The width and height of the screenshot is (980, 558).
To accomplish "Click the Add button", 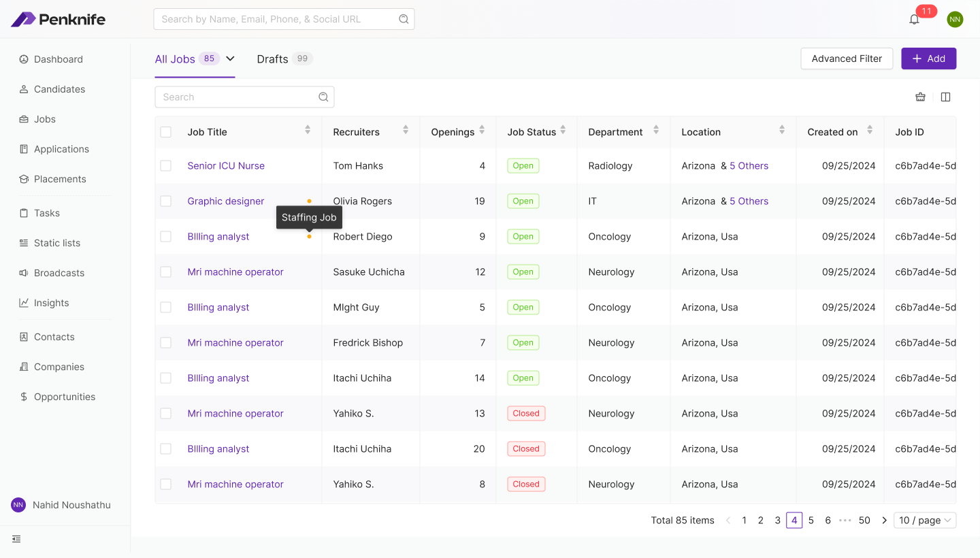I will coord(929,59).
